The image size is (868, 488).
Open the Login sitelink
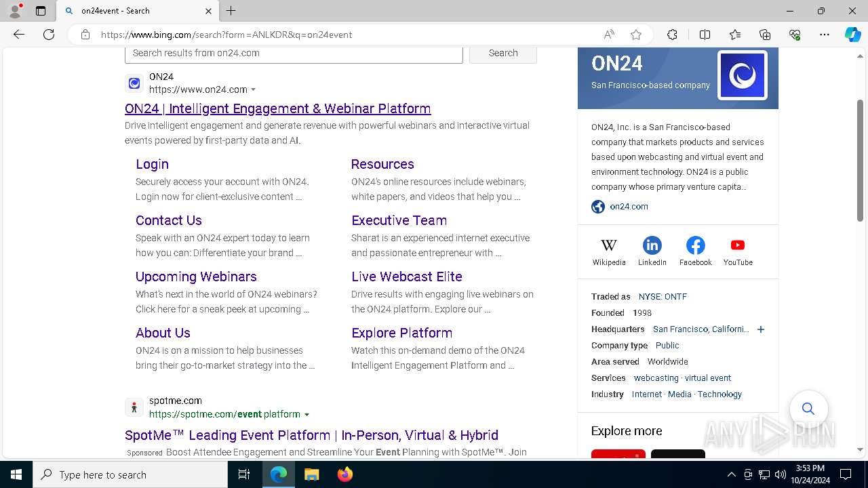(152, 164)
